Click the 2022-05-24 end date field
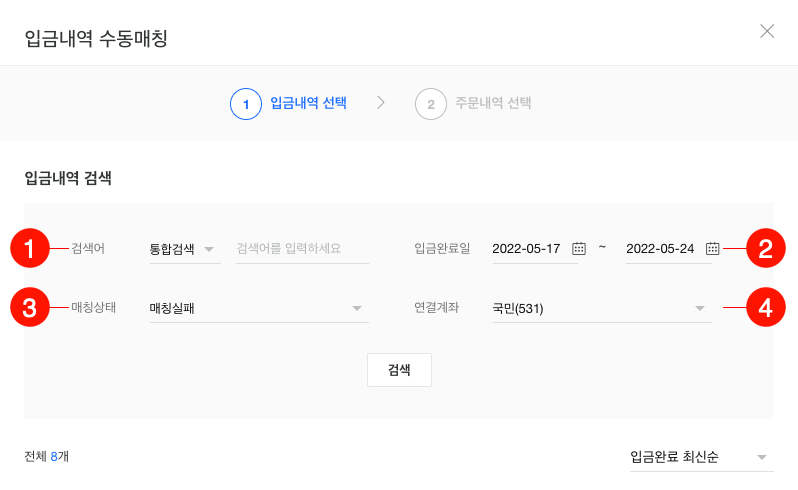Viewport: 798px width, 490px height. click(x=661, y=249)
